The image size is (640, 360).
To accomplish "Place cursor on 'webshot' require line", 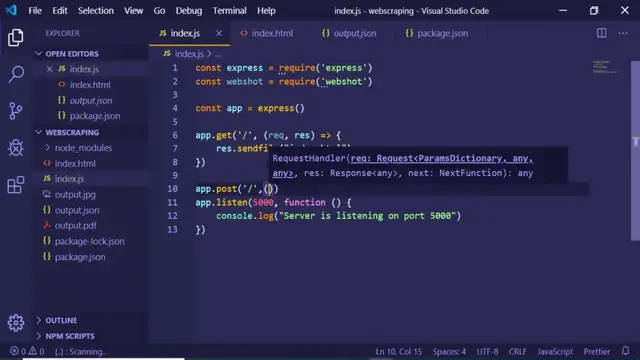I will pos(284,81).
